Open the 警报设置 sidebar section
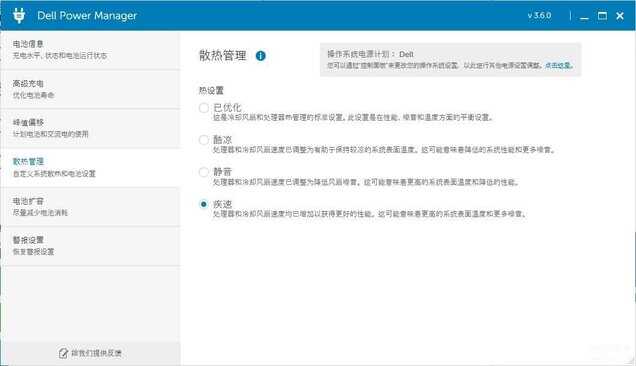The width and height of the screenshot is (636, 366). 90,246
